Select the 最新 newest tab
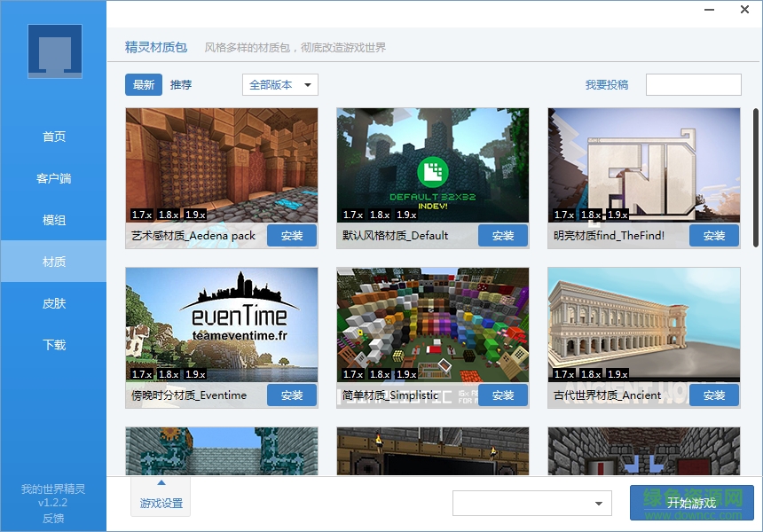 coord(144,85)
